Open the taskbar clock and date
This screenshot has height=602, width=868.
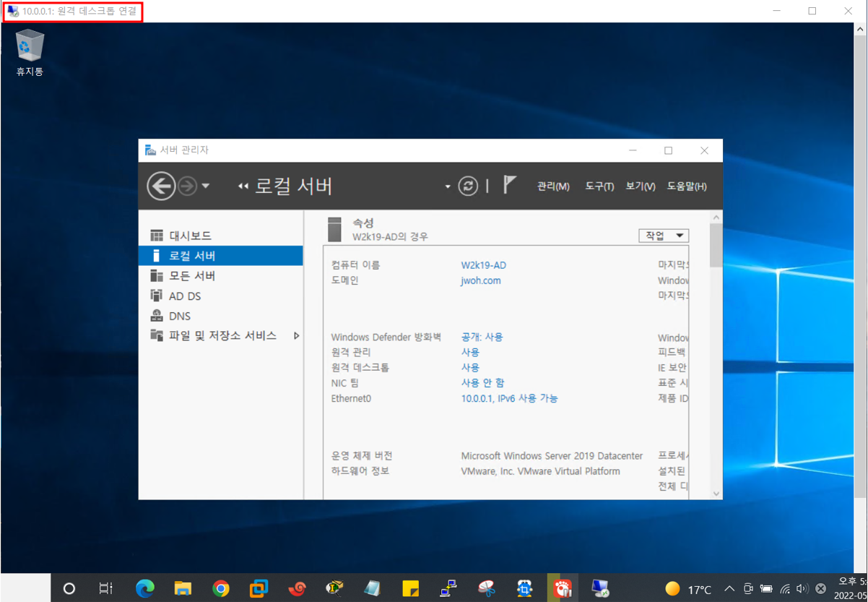point(851,589)
